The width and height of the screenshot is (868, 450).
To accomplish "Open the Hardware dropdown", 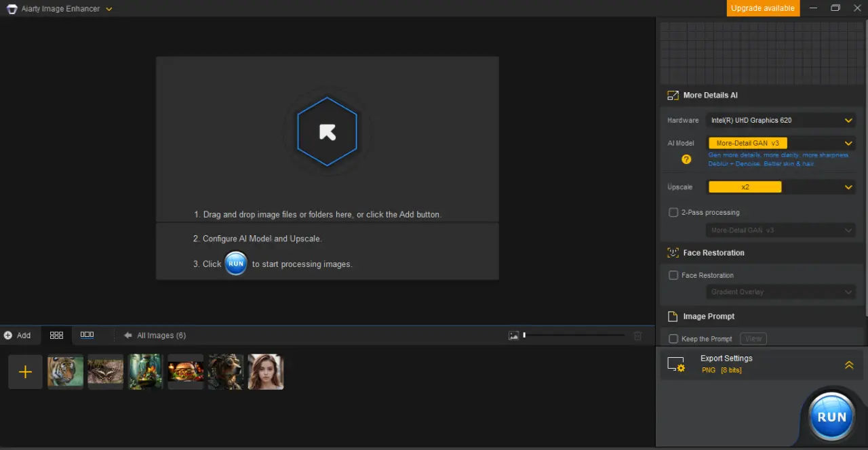I will [781, 120].
